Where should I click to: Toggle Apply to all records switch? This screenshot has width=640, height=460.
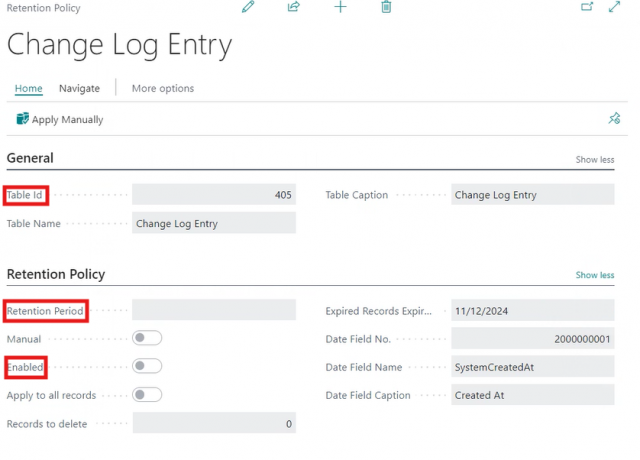click(147, 395)
